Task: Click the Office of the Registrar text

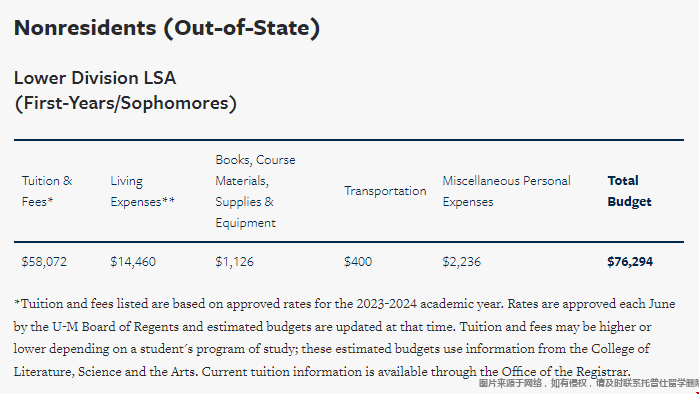Action: click(x=565, y=372)
